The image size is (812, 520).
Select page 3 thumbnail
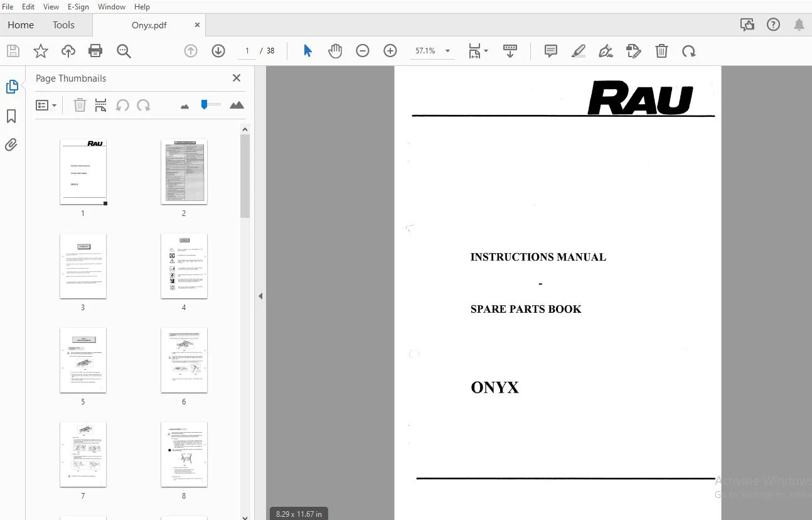tap(83, 266)
